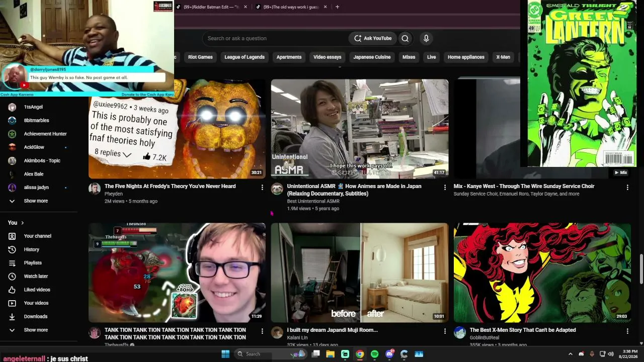The image size is (644, 362).
Task: Start voice search with the microphone icon
Action: coord(426,38)
